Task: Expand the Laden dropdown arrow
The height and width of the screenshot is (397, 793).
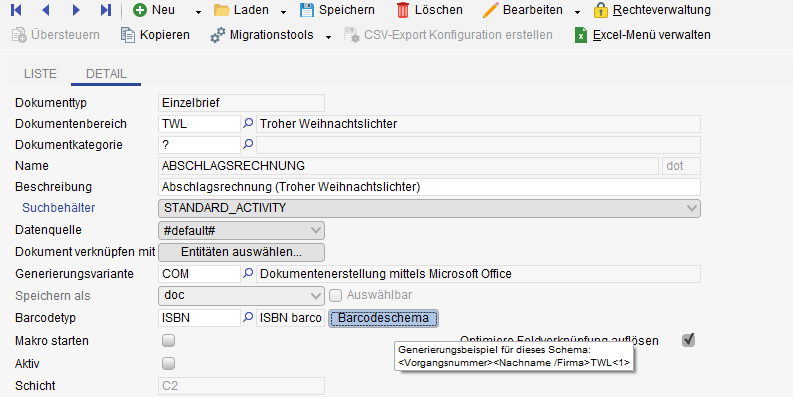Action: (283, 12)
